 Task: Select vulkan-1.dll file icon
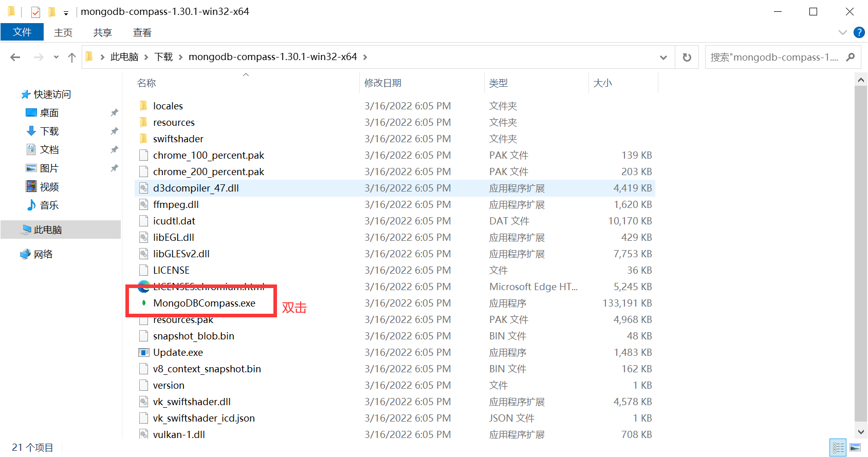[x=144, y=434]
